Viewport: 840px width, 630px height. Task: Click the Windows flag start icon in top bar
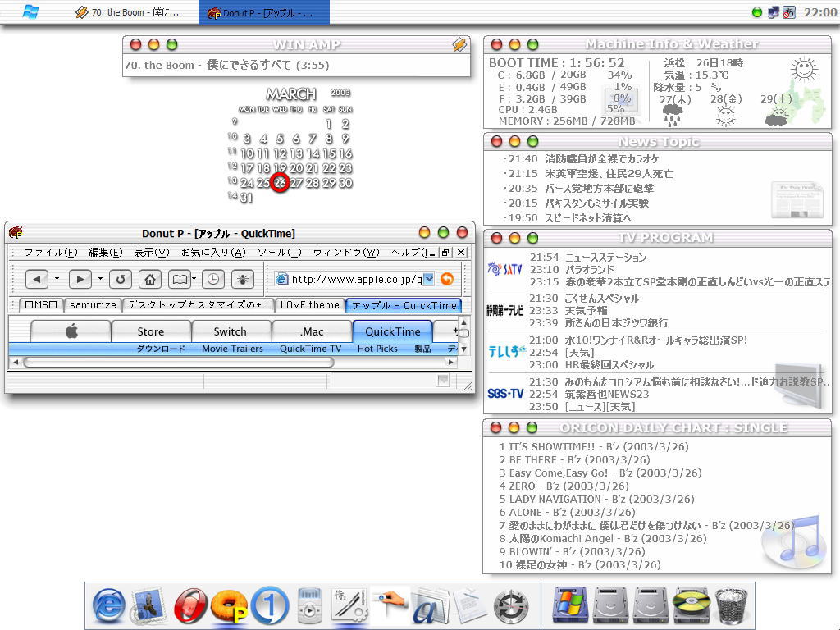30,11
